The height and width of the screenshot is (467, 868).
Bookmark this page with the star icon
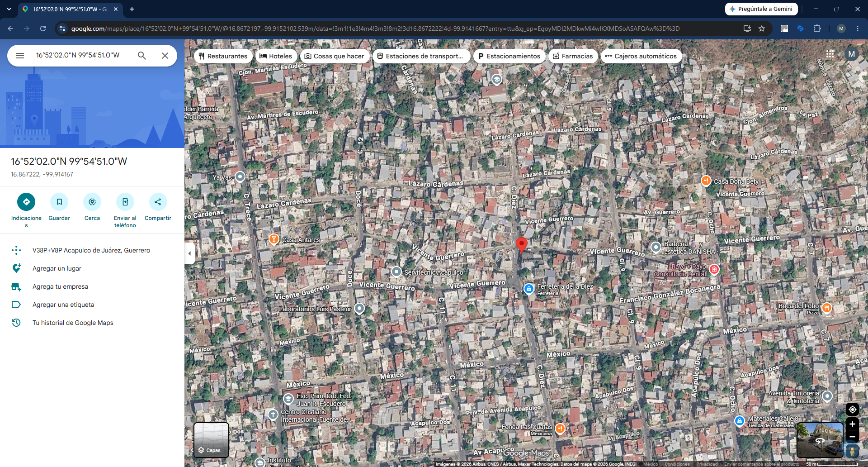[762, 29]
